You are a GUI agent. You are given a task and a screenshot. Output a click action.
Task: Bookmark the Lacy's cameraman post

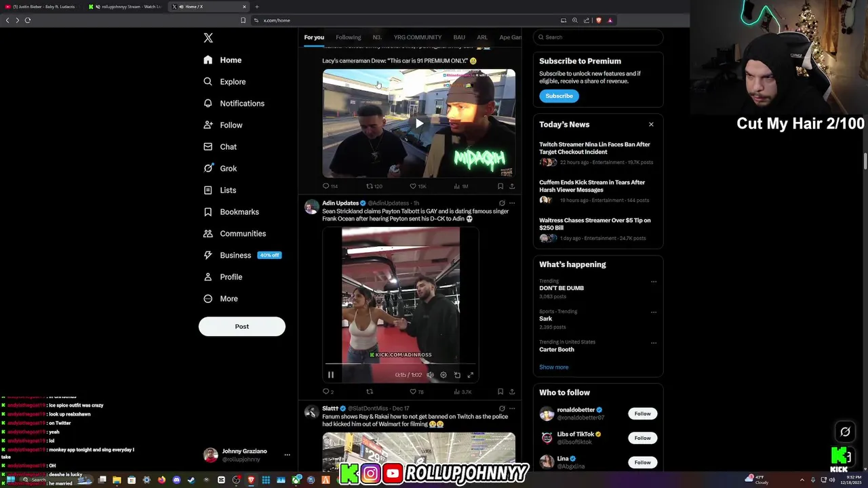point(500,186)
